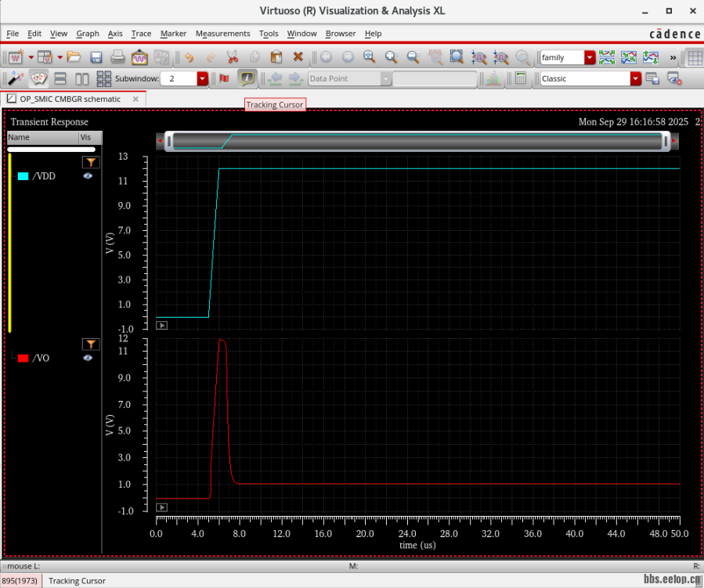Screen dimensions: 704x588
Task: Open the Browser menu
Action: click(341, 34)
